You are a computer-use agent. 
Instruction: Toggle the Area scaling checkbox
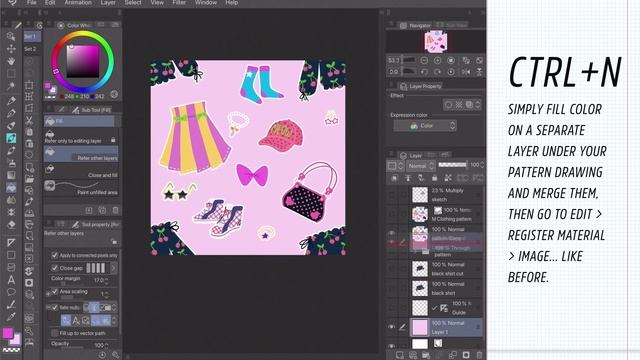55,291
